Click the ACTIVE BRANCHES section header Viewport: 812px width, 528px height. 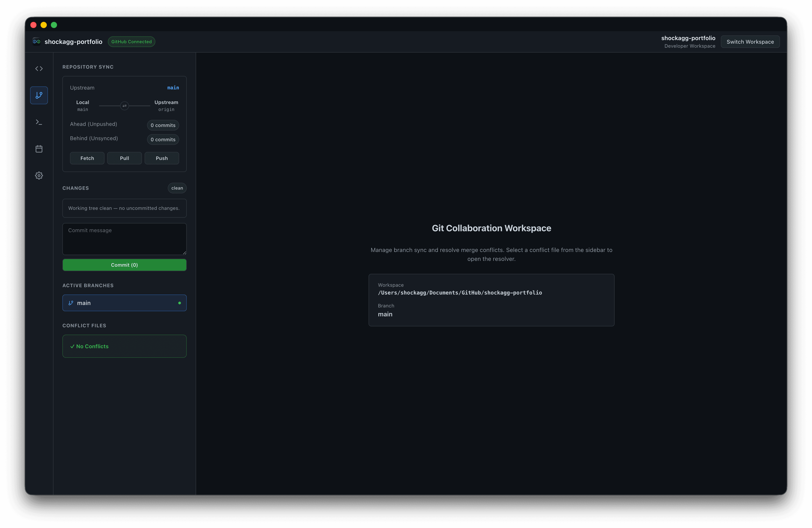click(x=88, y=285)
